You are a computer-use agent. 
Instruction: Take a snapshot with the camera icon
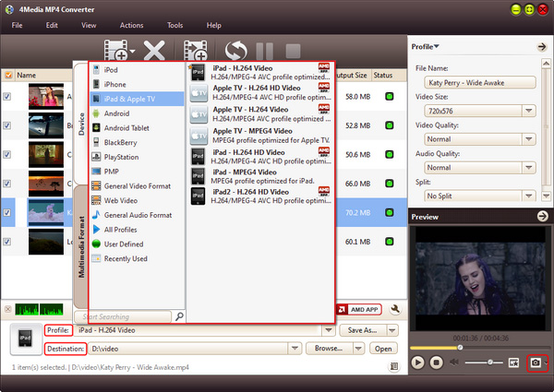pos(534,363)
